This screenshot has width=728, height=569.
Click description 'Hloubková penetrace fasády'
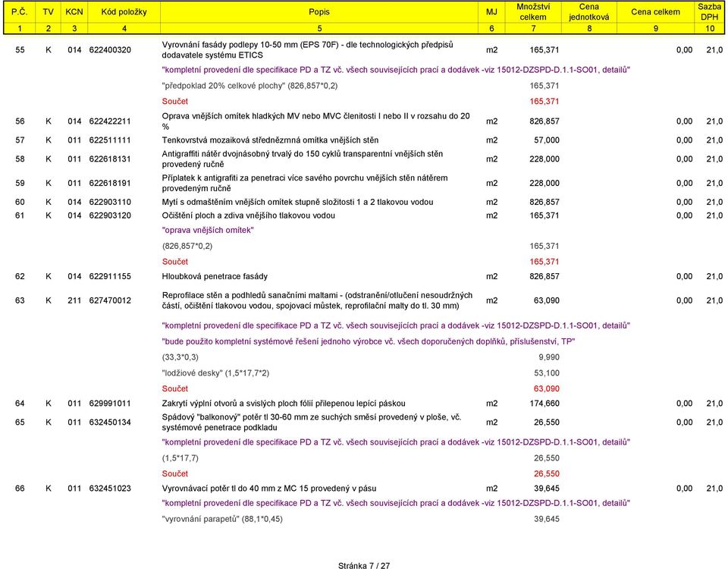click(215, 276)
